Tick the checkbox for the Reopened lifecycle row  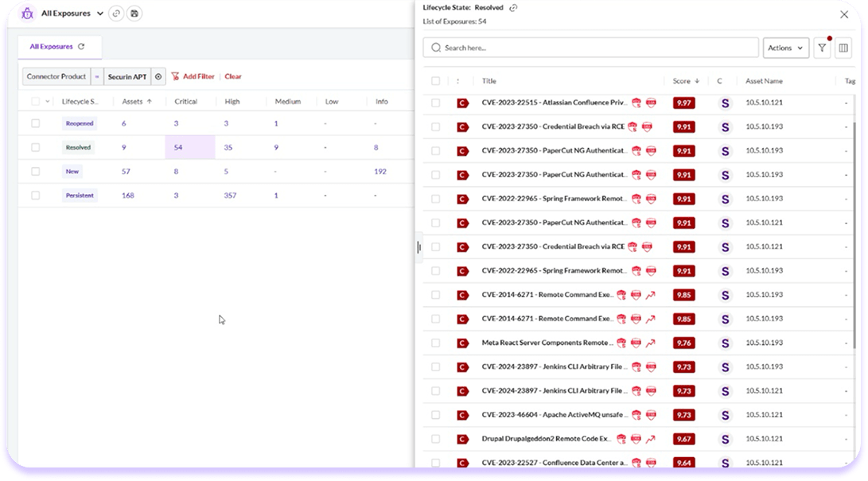[35, 123]
